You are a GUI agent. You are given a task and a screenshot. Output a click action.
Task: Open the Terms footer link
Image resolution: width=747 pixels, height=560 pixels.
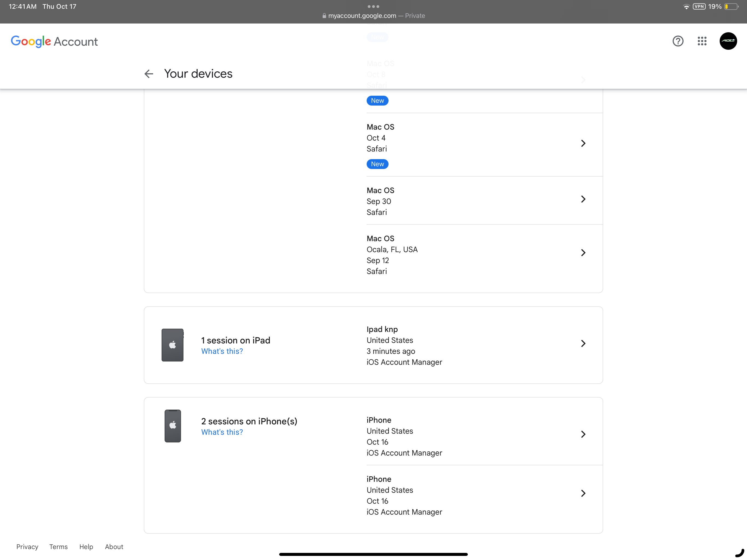pos(59,547)
